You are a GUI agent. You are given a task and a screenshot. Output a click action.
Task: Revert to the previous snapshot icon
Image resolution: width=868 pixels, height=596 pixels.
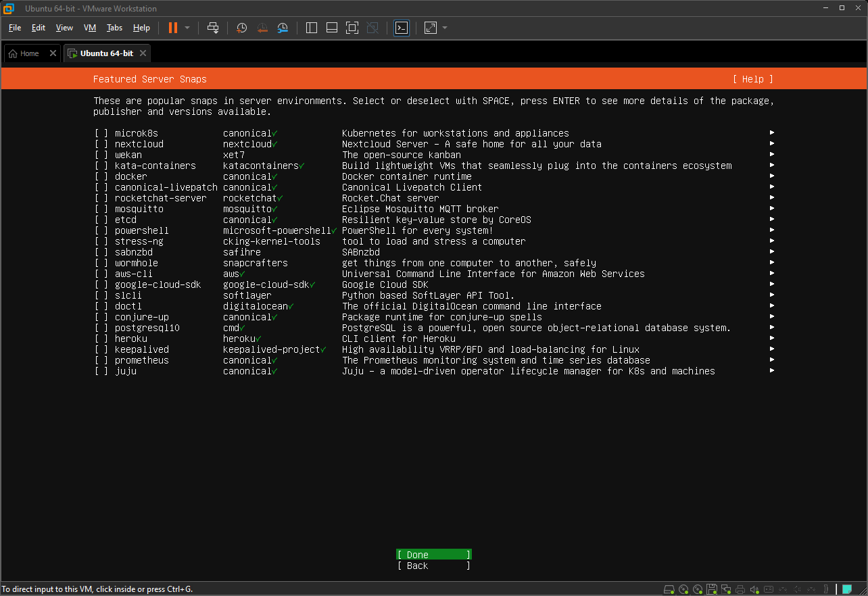coord(262,28)
